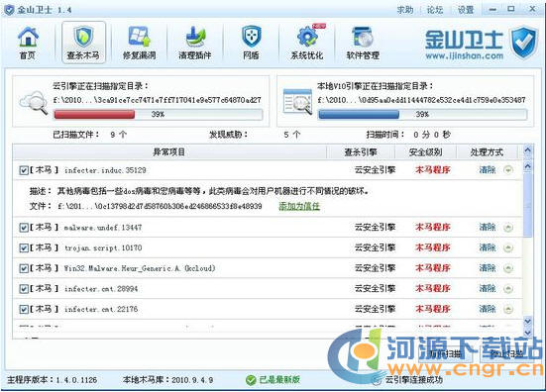The image size is (546, 392).
Task: Expand malware.undef.13447 row details
Action: (x=508, y=228)
